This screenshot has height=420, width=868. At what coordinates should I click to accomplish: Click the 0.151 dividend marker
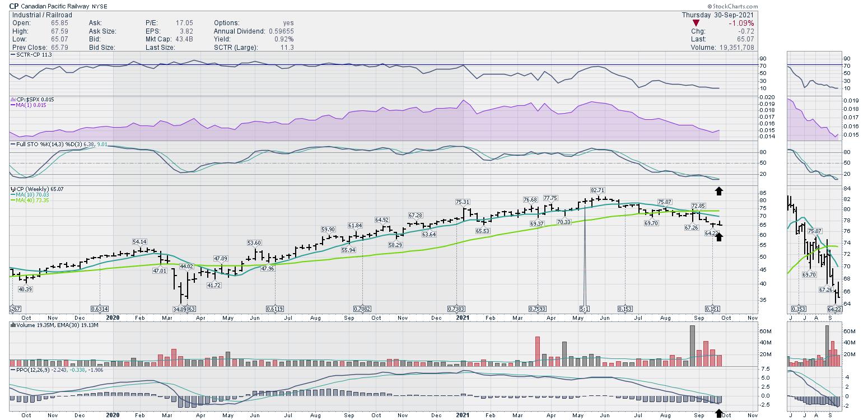(x=712, y=309)
